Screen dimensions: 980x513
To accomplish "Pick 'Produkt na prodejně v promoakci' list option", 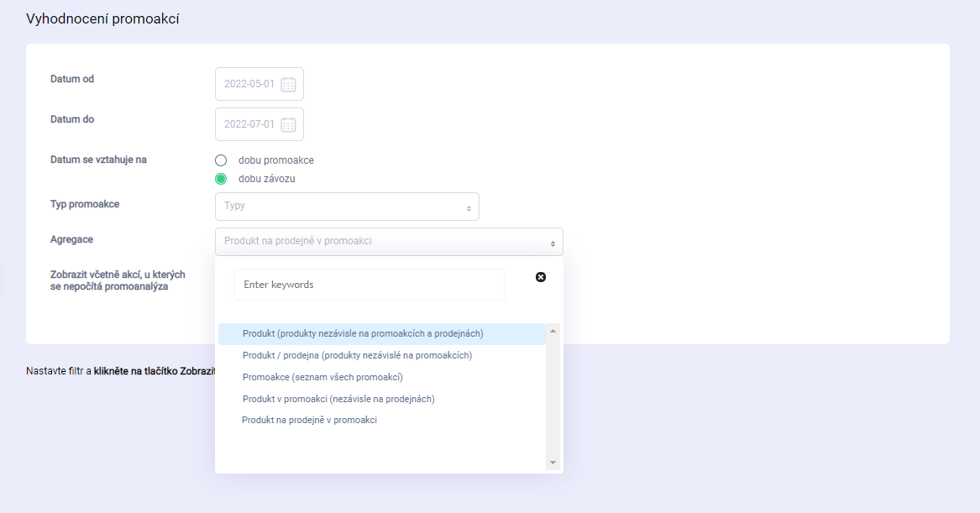I will [309, 420].
